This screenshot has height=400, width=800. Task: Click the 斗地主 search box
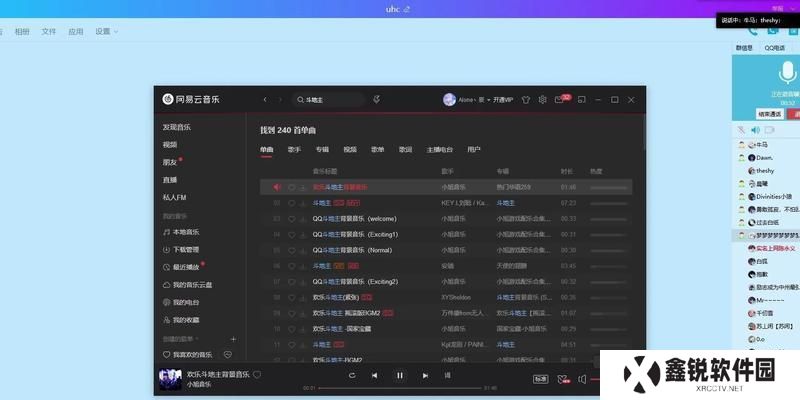329,100
